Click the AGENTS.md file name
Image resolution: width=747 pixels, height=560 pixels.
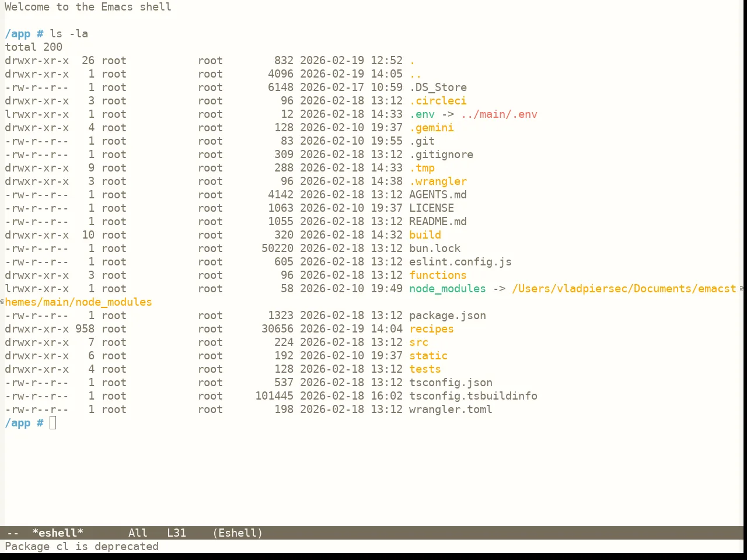(x=438, y=195)
